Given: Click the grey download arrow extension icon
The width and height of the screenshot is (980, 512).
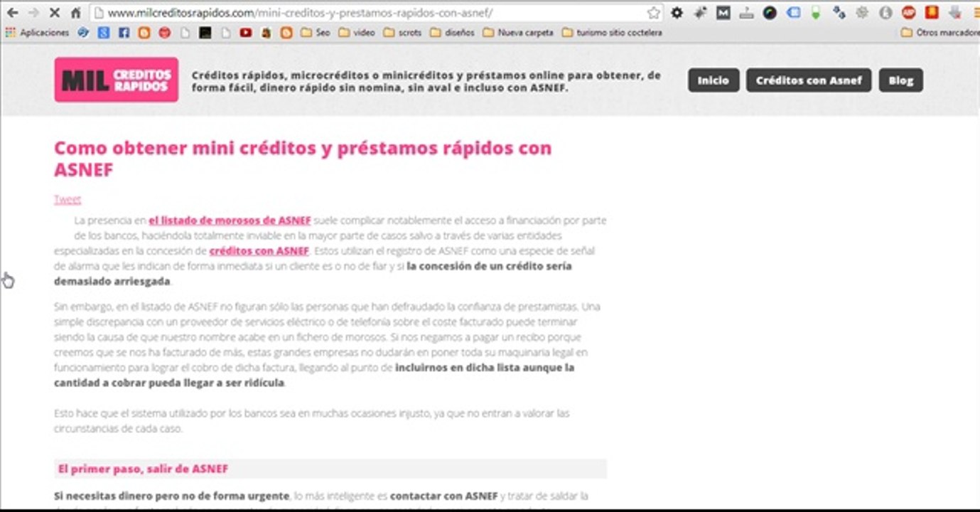Looking at the screenshot, I should click(x=955, y=12).
